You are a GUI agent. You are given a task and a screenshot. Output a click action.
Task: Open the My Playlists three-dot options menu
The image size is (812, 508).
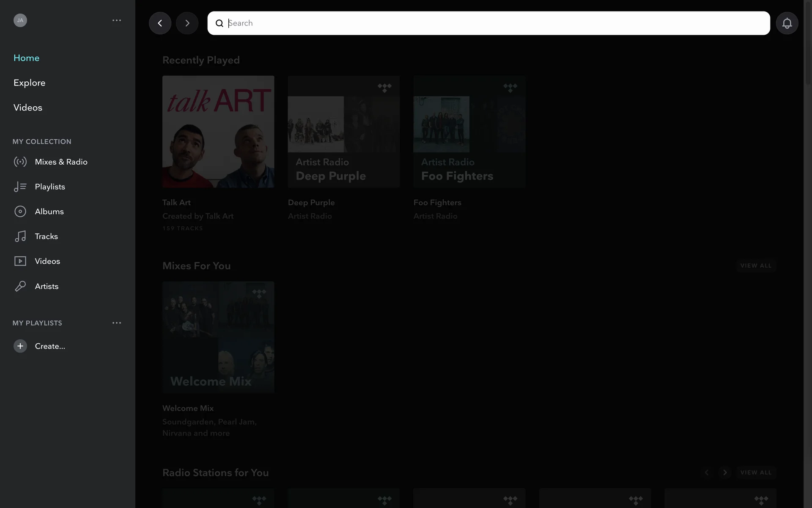[x=117, y=323]
